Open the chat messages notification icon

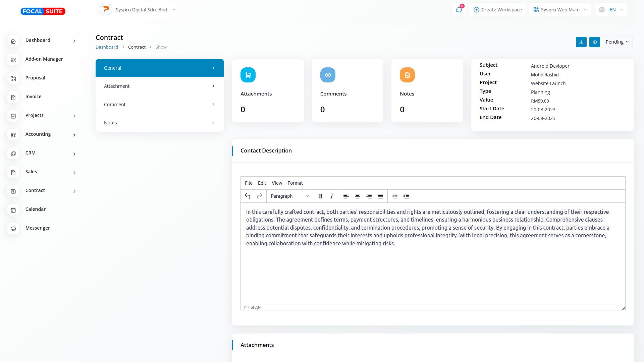click(459, 10)
